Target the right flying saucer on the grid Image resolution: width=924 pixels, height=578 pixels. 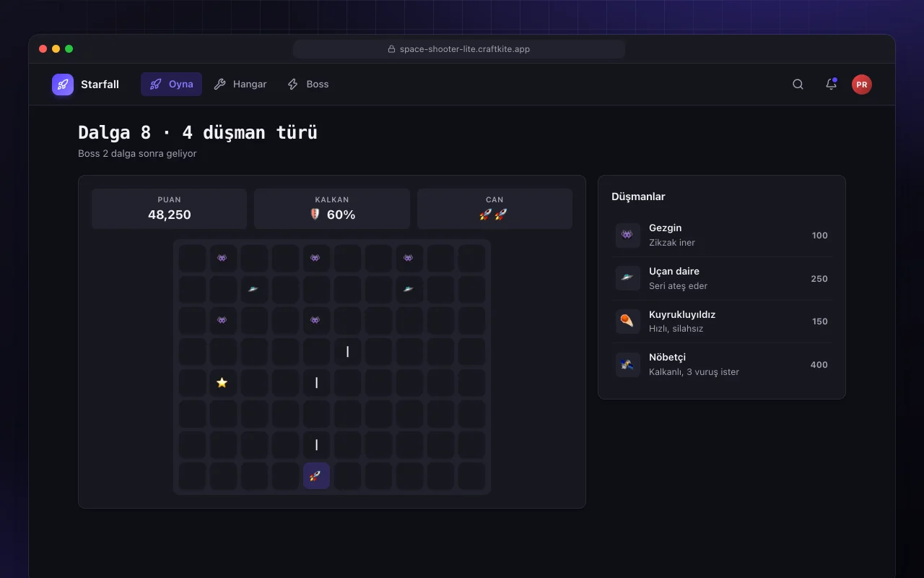click(409, 289)
